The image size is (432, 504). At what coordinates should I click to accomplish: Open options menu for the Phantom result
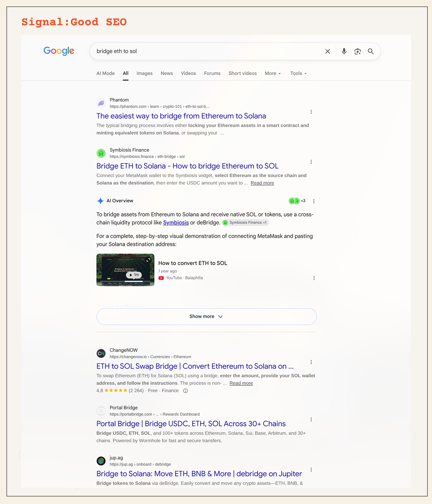click(311, 112)
